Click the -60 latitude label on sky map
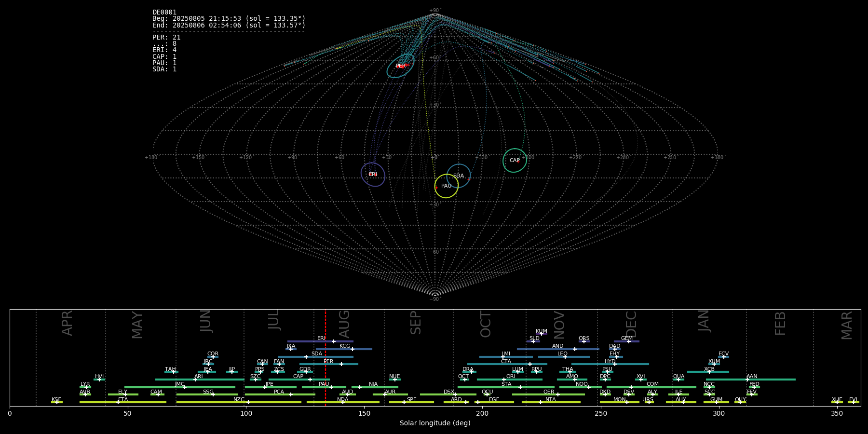This screenshot has width=868, height=434. click(x=434, y=252)
